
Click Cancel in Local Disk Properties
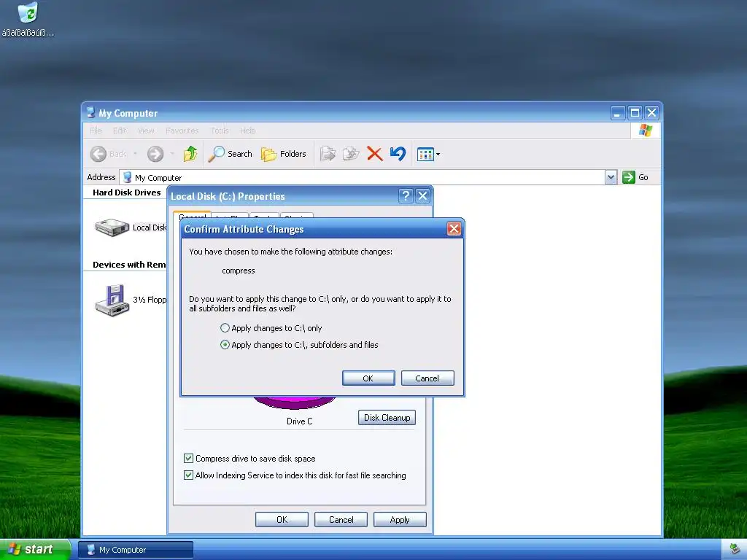[341, 519]
